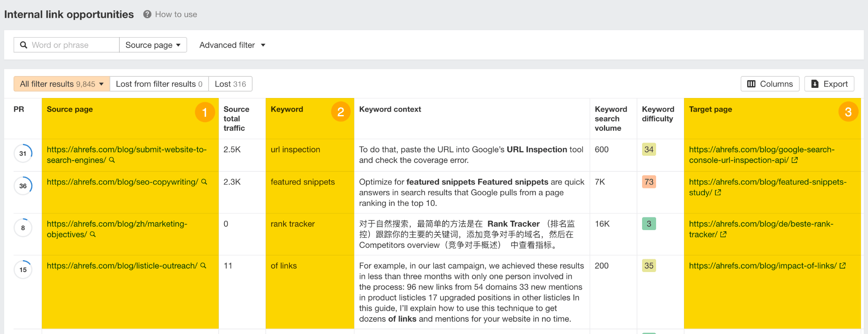This screenshot has height=334, width=868.
Task: Click the magnifier icon beside submit-website-to-search-engines URL
Action: (x=112, y=160)
